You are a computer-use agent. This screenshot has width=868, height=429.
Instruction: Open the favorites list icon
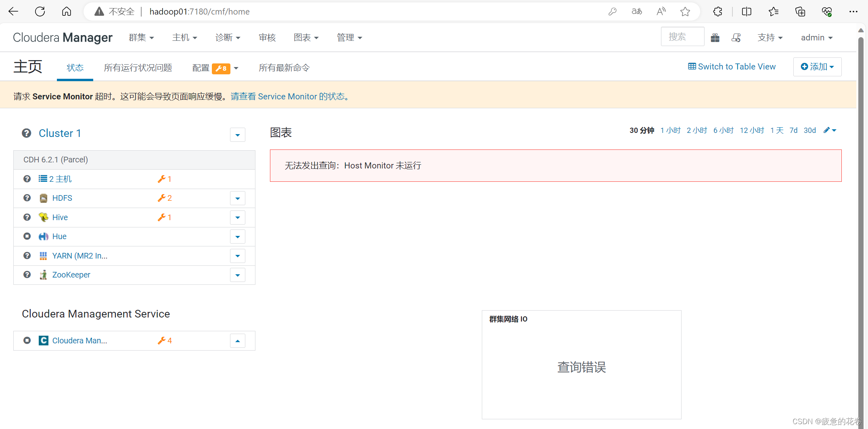click(774, 12)
